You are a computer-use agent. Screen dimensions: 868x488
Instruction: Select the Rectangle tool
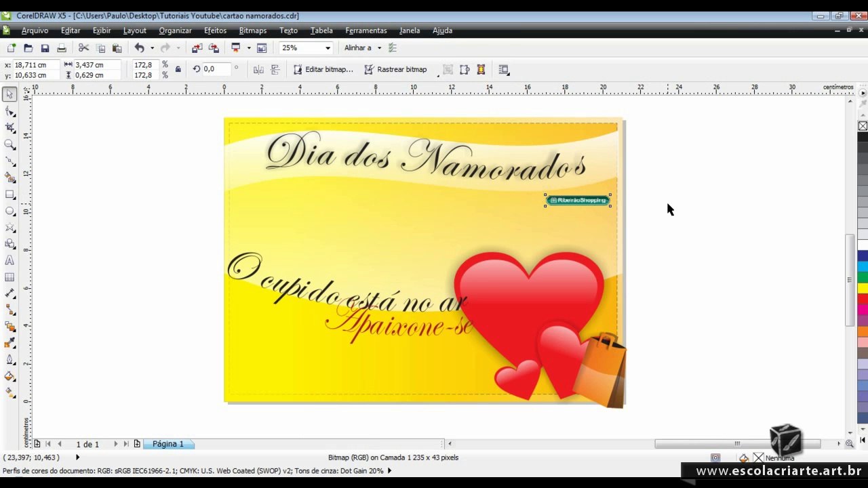[x=10, y=195]
